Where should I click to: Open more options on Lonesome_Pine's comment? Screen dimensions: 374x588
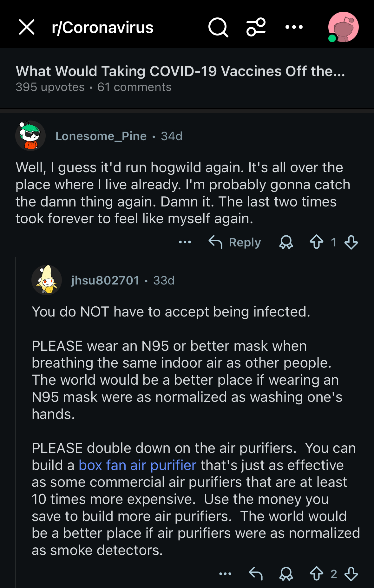coord(185,242)
